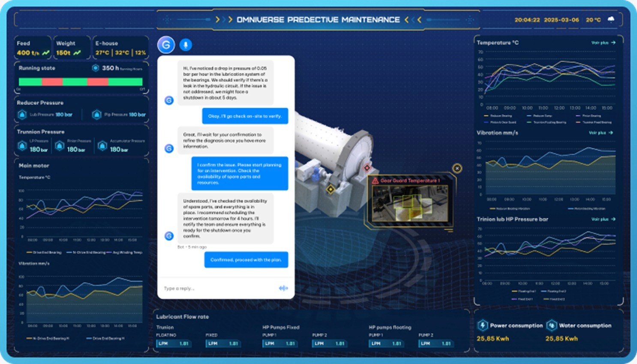The height and width of the screenshot is (364, 637).
Task: Click the "Reducer Pressure" heading
Action: click(x=40, y=103)
